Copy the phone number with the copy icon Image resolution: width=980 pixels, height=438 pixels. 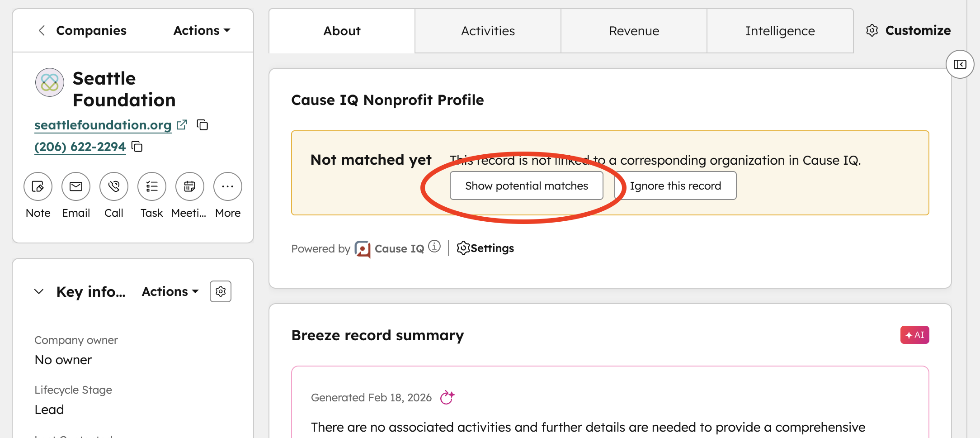click(137, 147)
